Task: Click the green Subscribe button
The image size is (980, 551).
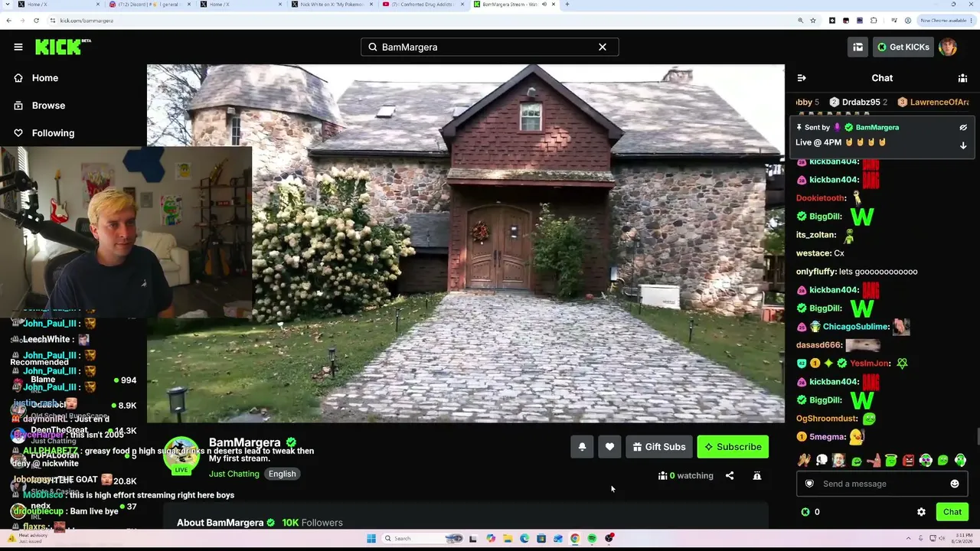Action: 733,447
